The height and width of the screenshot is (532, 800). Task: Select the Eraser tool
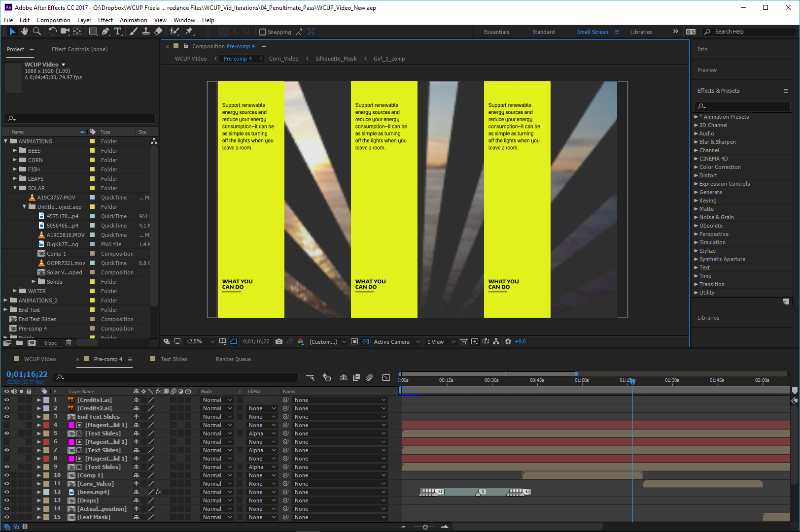click(158, 32)
